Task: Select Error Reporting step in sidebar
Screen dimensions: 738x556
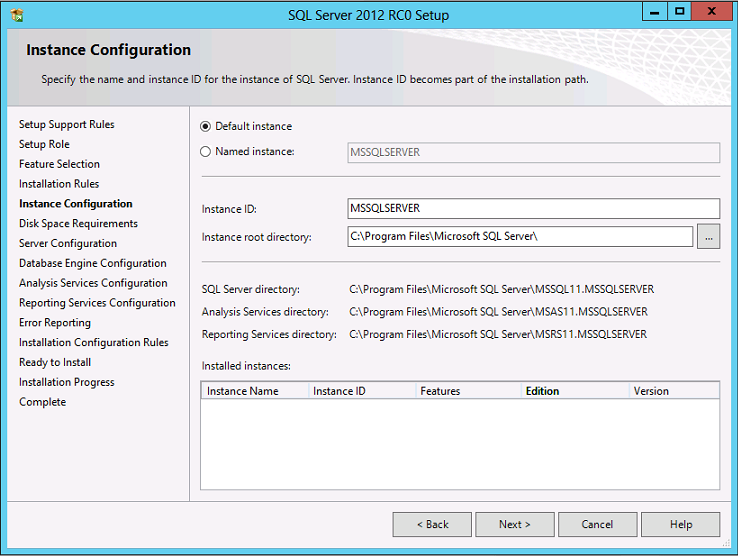Action: tap(55, 322)
